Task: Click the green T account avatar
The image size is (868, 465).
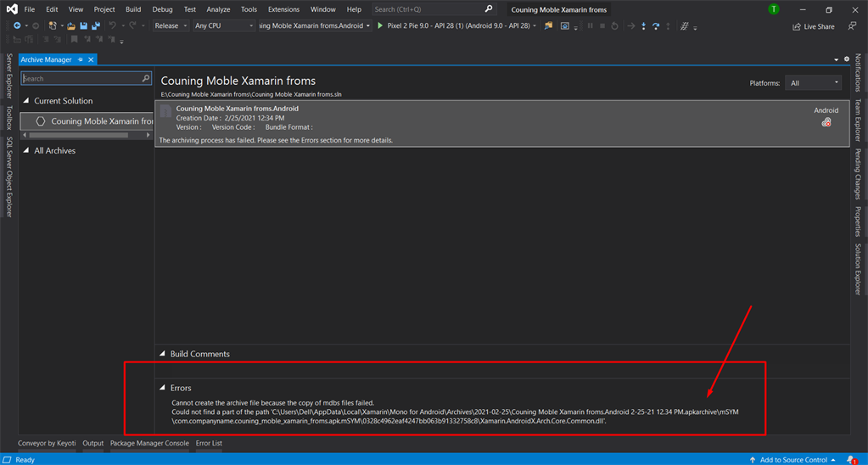Action: tap(773, 8)
